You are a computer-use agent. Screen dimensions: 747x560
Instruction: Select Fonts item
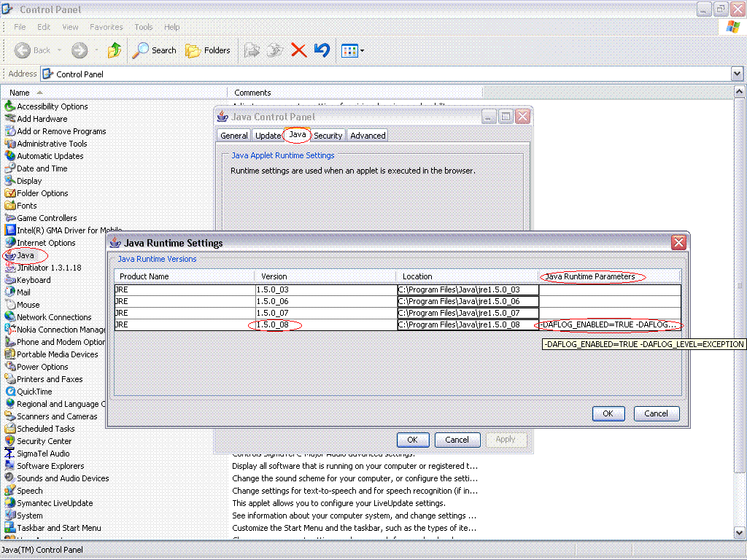(21, 205)
